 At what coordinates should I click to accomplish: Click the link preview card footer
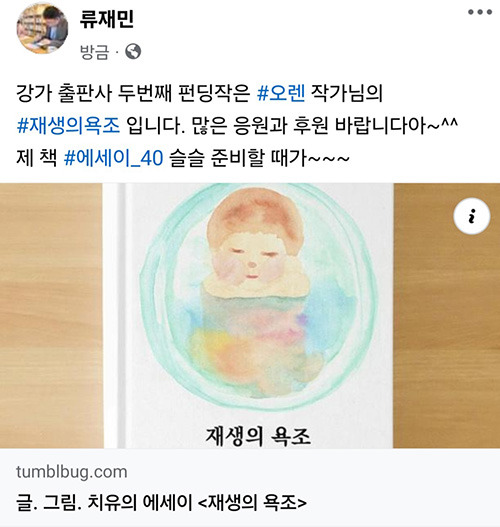click(x=250, y=487)
